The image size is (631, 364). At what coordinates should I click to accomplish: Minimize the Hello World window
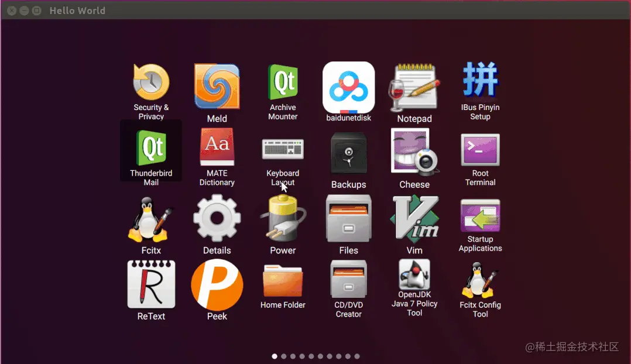(24, 11)
